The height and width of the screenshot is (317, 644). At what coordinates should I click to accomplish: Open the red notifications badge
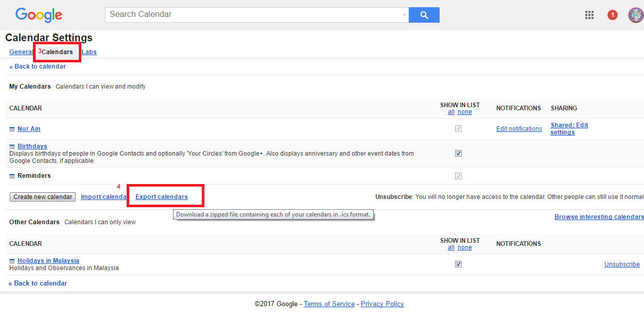point(612,15)
